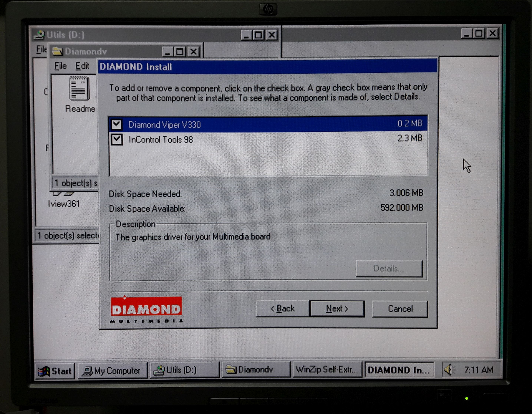This screenshot has width=532, height=414.
Task: Click the 2.3 MB size value
Action: pos(410,138)
